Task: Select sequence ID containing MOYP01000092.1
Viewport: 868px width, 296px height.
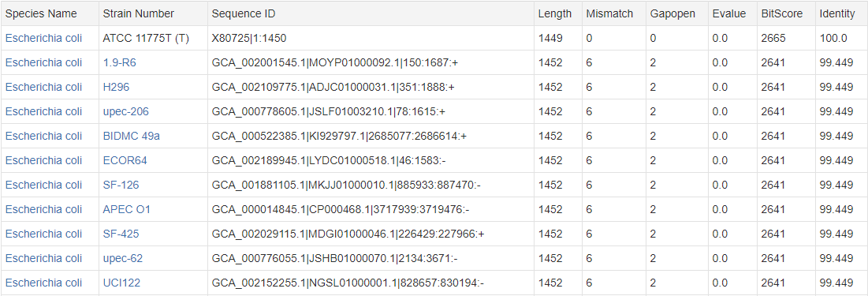Action: tap(336, 62)
